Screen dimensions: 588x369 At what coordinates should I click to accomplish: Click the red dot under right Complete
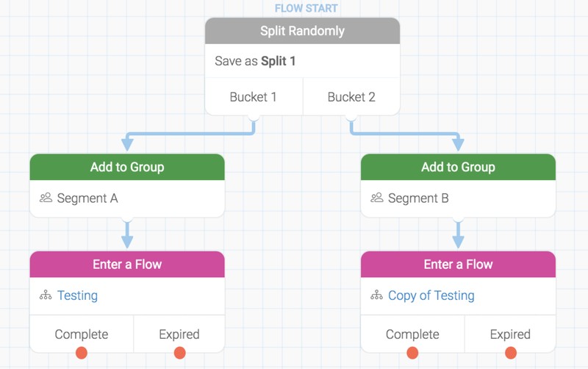413,354
